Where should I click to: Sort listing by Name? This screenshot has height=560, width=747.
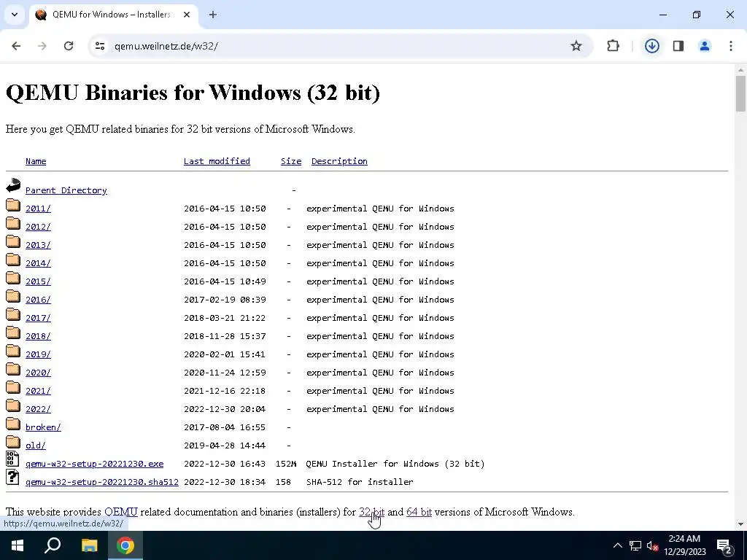[x=36, y=161]
